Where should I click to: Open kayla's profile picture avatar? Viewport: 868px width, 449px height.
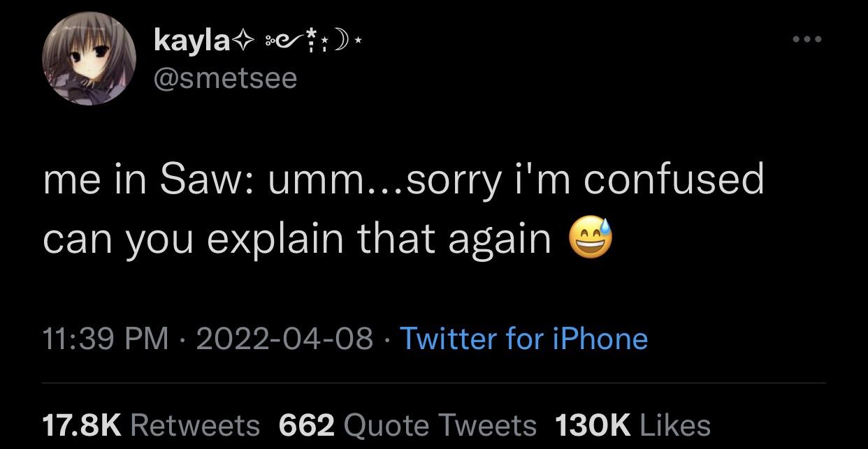pos(88,59)
